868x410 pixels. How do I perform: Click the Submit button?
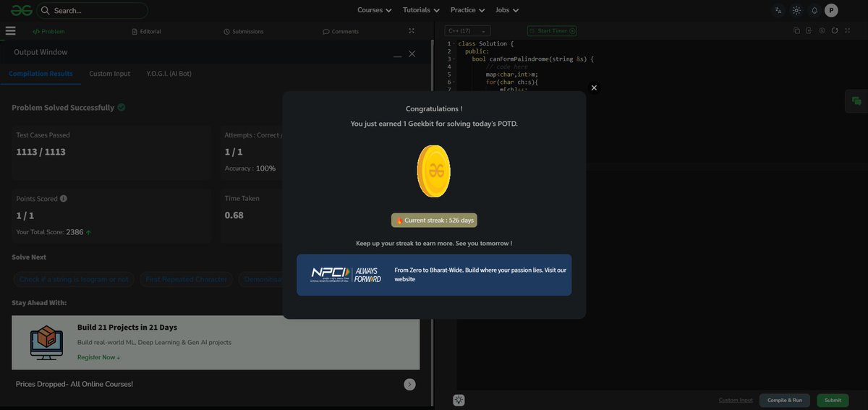click(833, 400)
